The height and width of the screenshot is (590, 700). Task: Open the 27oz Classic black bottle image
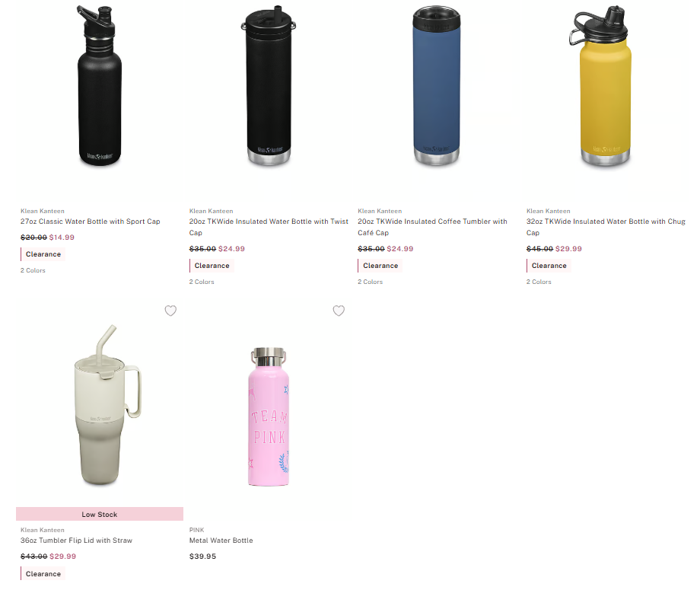[x=100, y=85]
